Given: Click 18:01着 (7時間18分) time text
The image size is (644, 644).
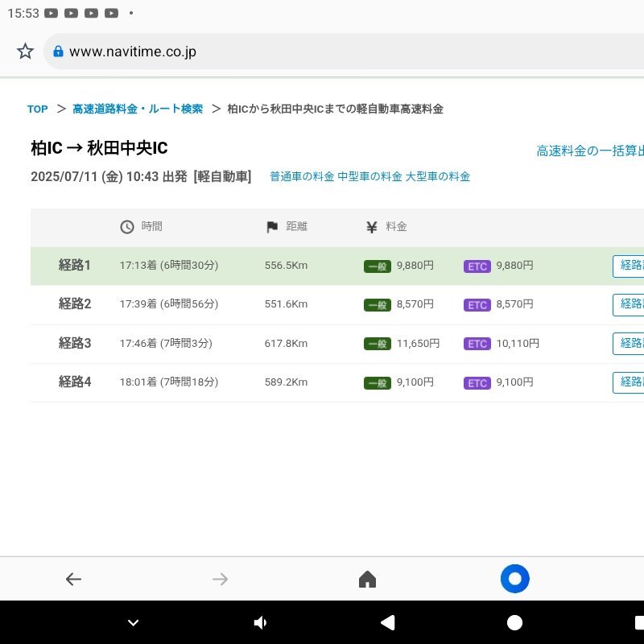Looking at the screenshot, I should pyautogui.click(x=169, y=382).
